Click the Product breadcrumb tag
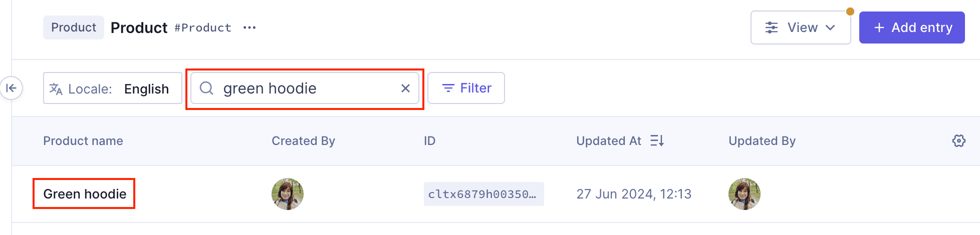The width and height of the screenshot is (980, 235). tap(74, 27)
